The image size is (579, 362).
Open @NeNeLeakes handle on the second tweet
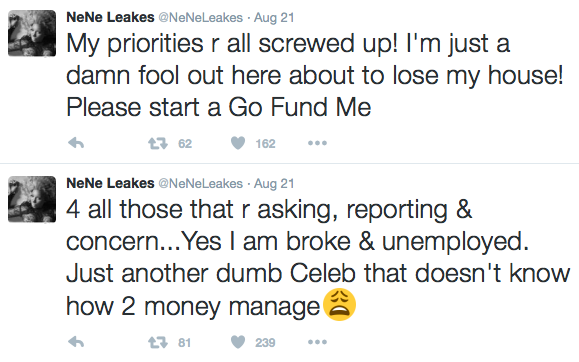(x=201, y=184)
